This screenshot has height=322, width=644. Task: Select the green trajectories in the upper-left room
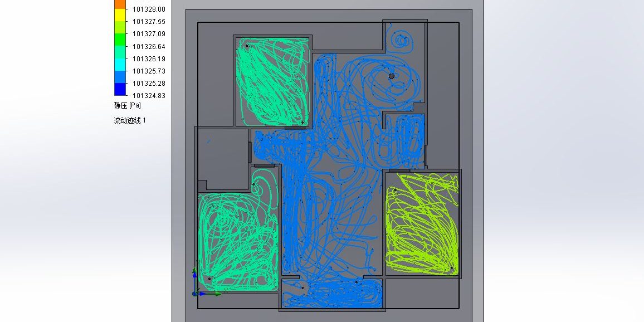click(272, 81)
